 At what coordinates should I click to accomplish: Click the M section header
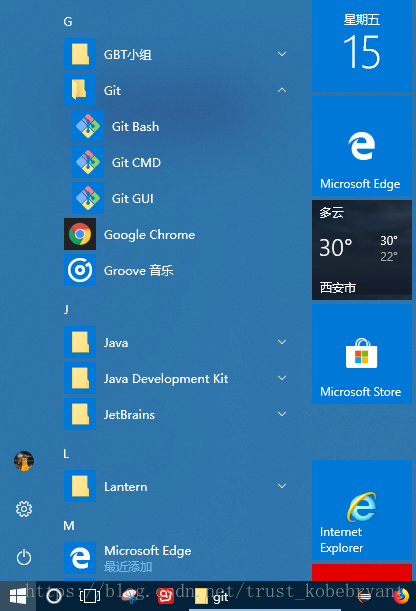coord(69,526)
